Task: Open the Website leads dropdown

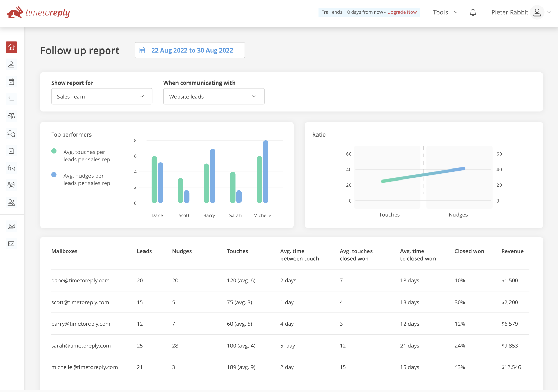Action: click(x=214, y=96)
